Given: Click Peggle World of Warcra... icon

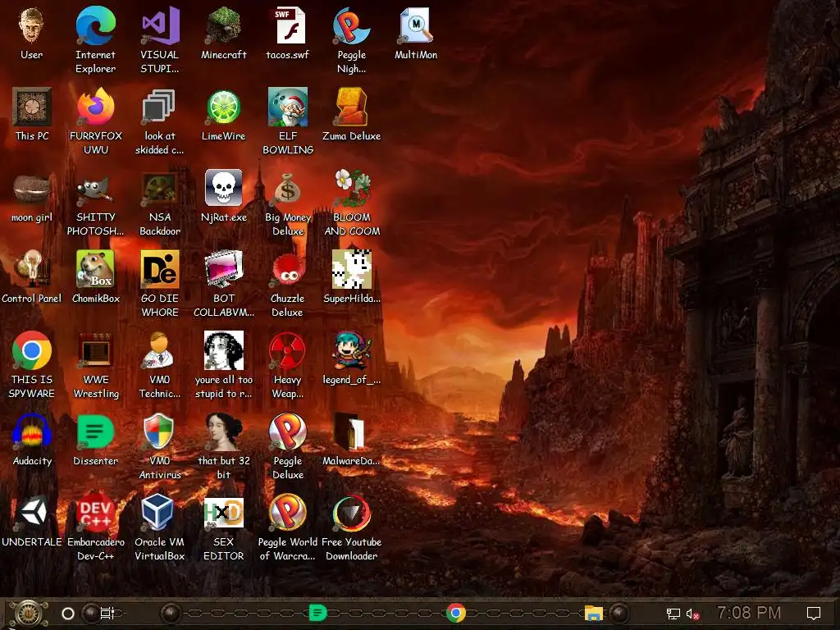Looking at the screenshot, I should 288,513.
